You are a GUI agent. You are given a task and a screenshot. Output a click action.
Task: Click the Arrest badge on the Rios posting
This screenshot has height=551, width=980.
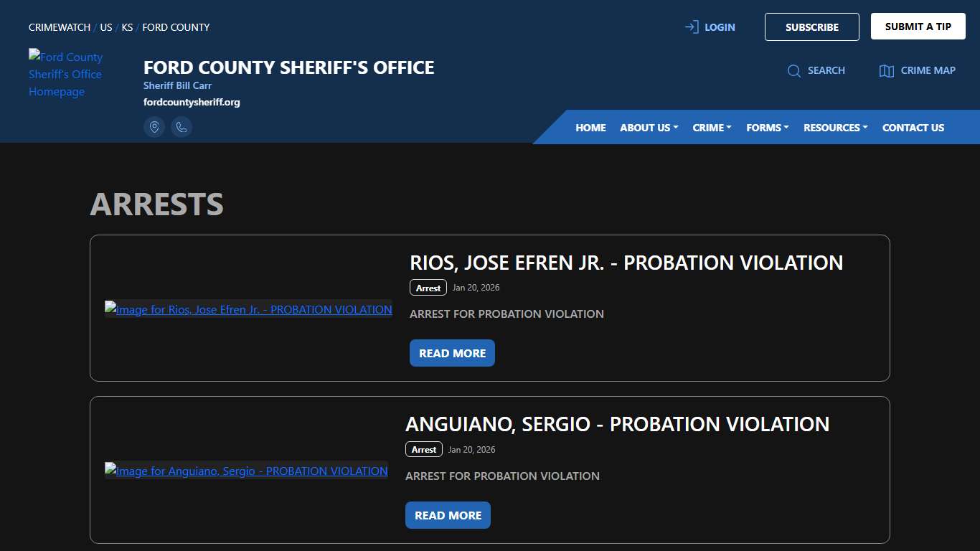pyautogui.click(x=428, y=287)
